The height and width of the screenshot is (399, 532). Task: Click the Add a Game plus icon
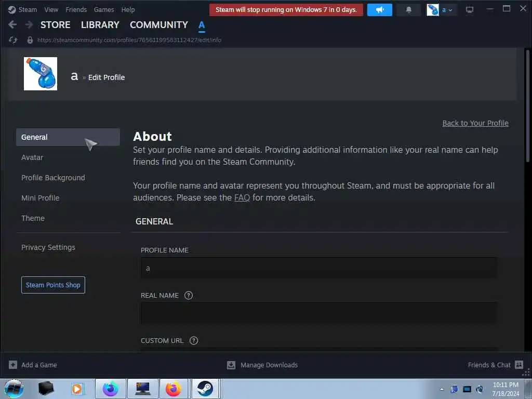point(13,365)
